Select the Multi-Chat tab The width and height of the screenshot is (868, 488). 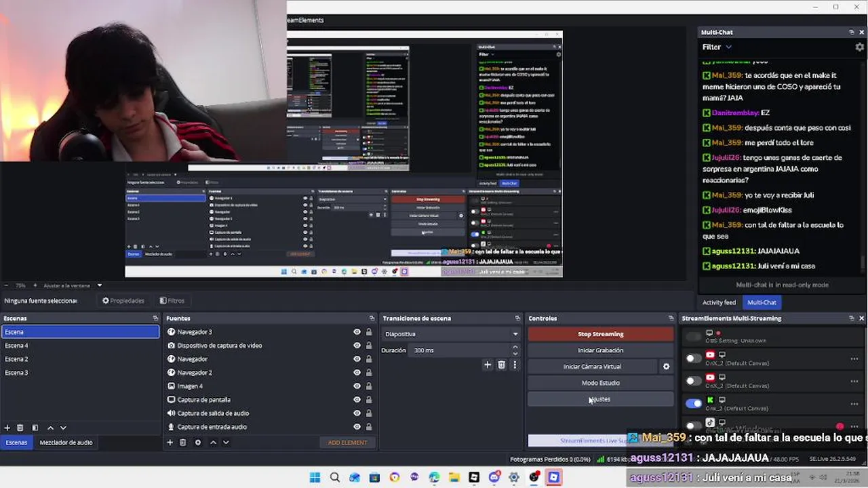tap(762, 302)
